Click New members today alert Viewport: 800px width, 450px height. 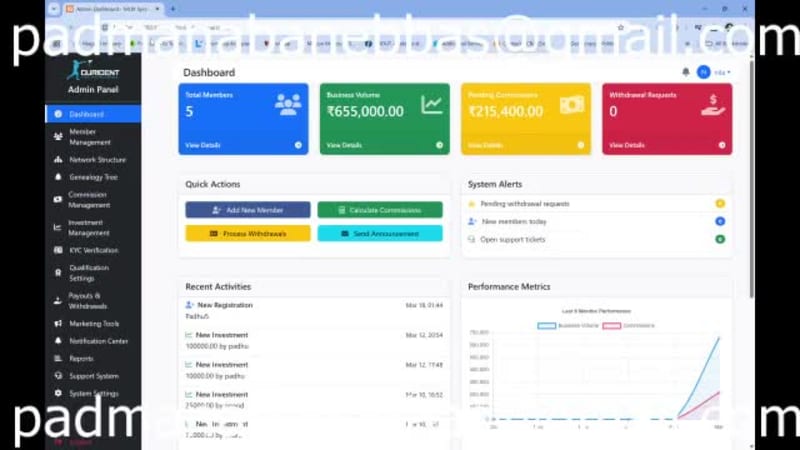point(596,221)
